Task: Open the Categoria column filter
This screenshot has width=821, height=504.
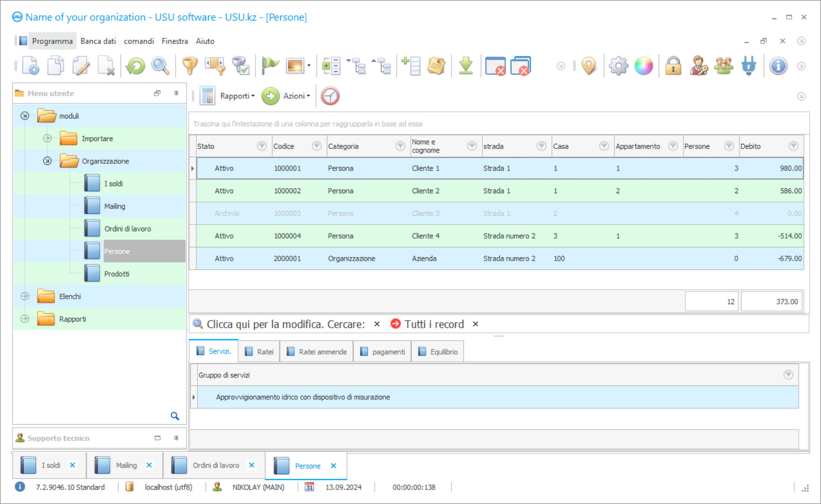Action: point(400,146)
